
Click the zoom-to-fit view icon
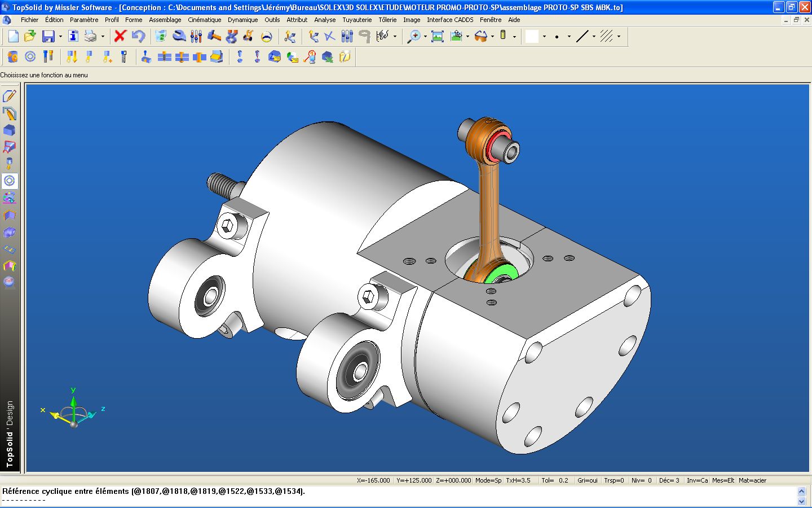click(437, 37)
